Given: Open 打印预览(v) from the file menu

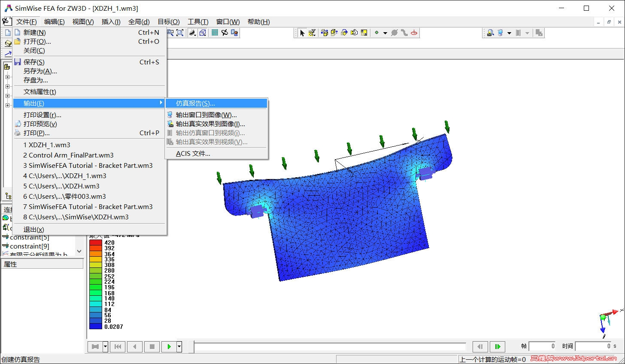Looking at the screenshot, I should [89, 124].
